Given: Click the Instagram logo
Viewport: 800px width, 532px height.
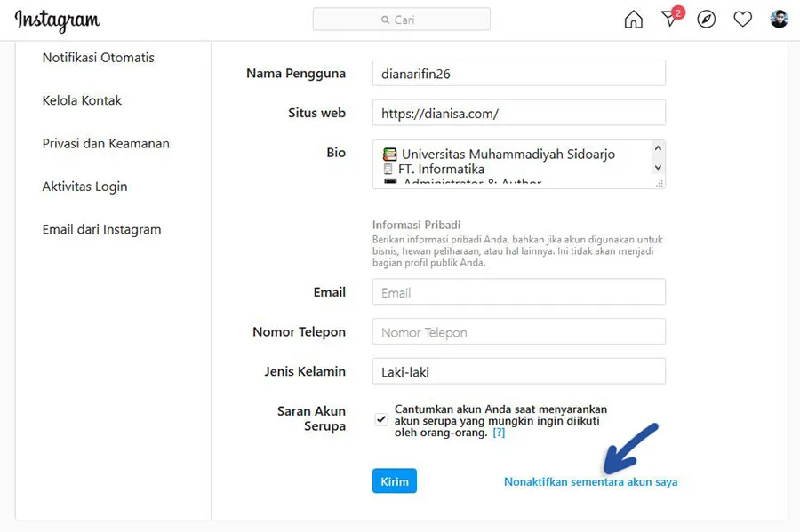Looking at the screenshot, I should (58, 20).
